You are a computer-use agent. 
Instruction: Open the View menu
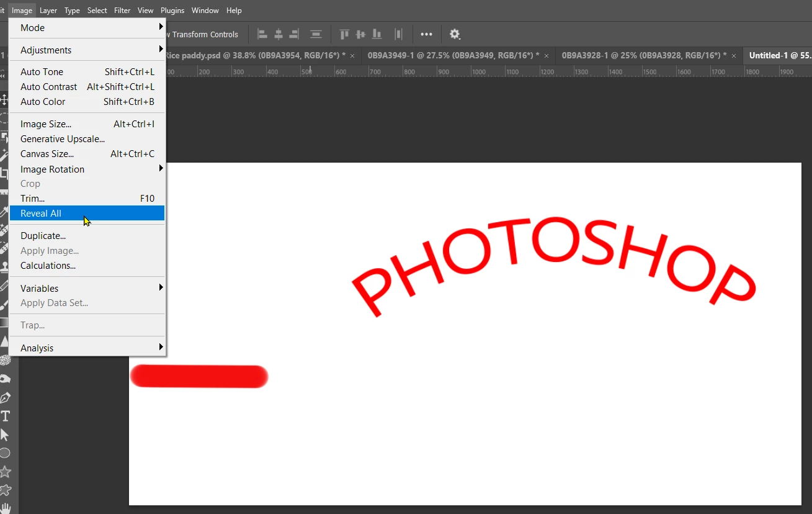click(x=145, y=11)
